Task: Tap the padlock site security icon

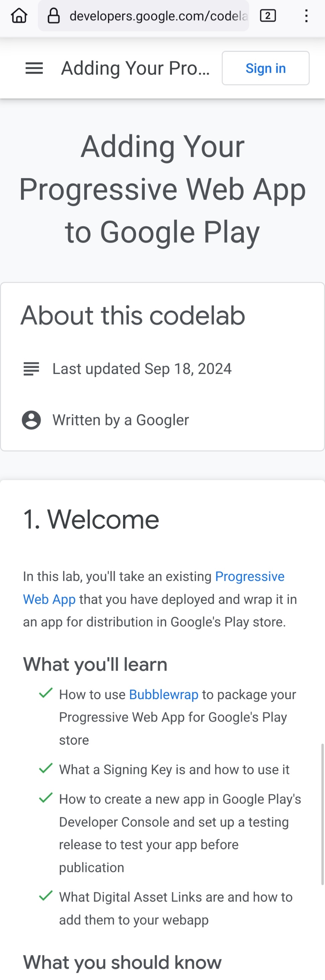Action: point(53,16)
